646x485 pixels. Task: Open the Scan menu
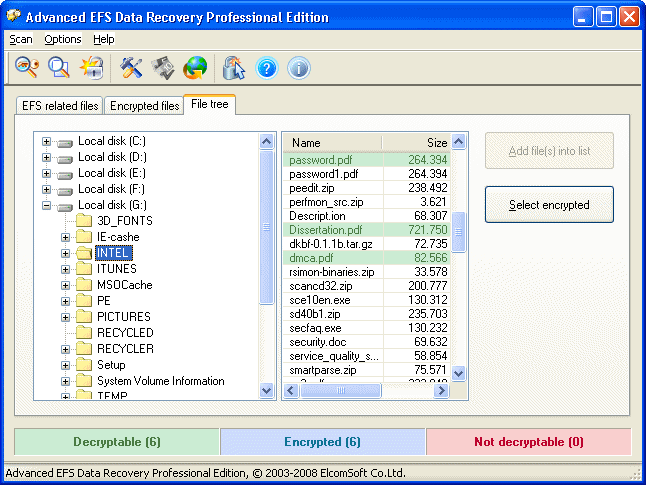click(x=21, y=39)
